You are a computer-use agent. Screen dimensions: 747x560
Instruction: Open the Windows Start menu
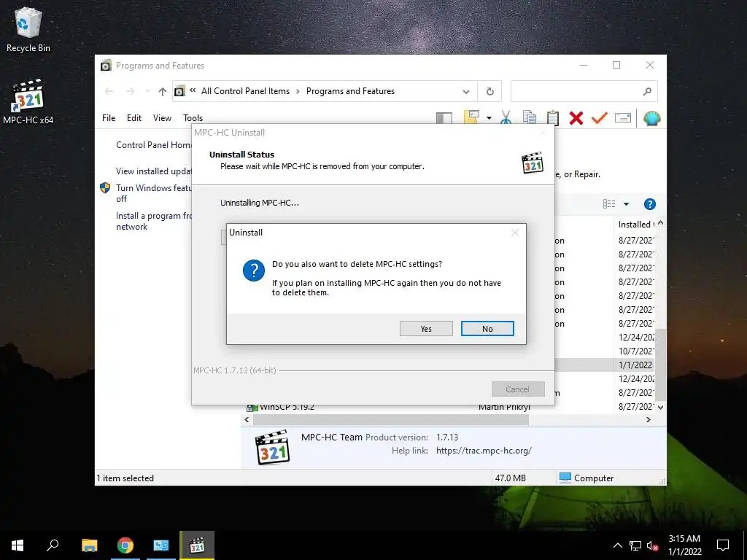18,545
